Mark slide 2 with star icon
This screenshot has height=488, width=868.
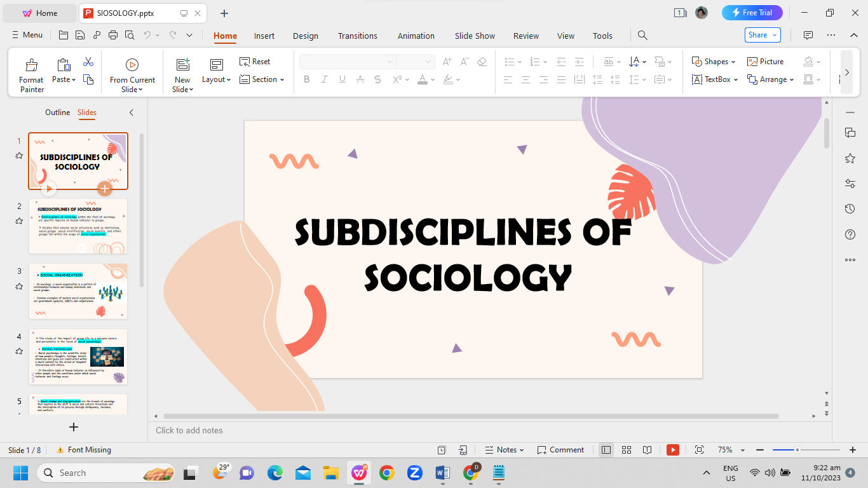pos(19,221)
